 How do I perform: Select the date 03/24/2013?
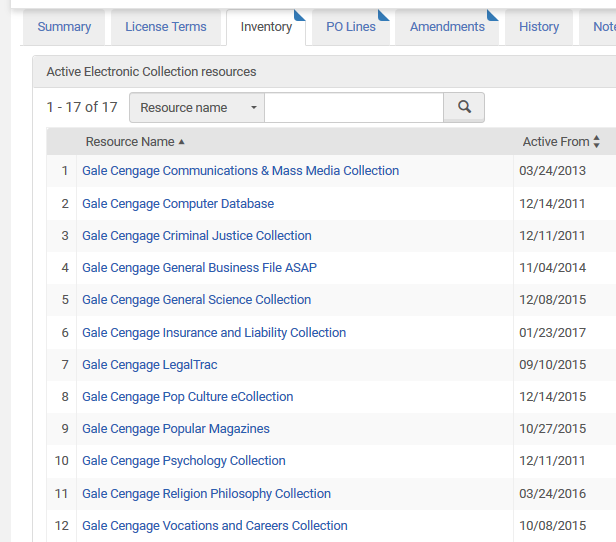click(x=552, y=171)
